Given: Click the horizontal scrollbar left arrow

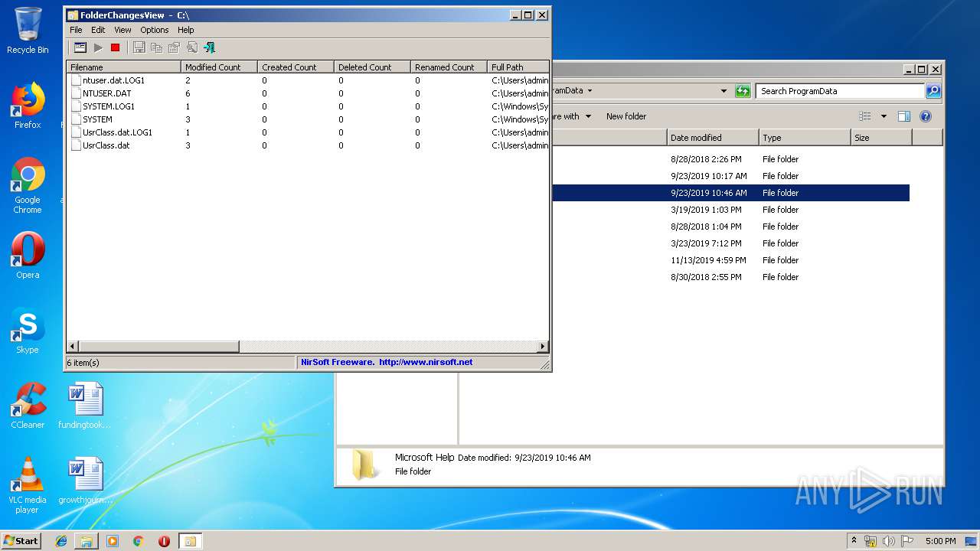Looking at the screenshot, I should pyautogui.click(x=73, y=347).
